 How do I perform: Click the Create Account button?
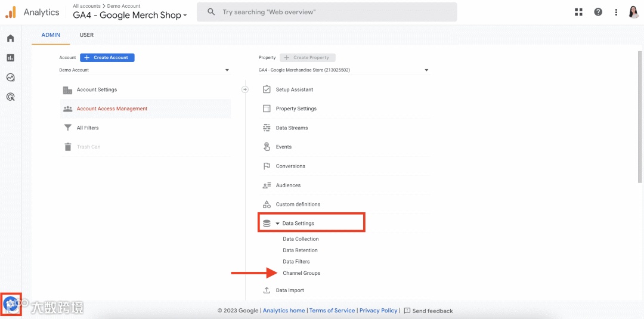click(x=107, y=57)
